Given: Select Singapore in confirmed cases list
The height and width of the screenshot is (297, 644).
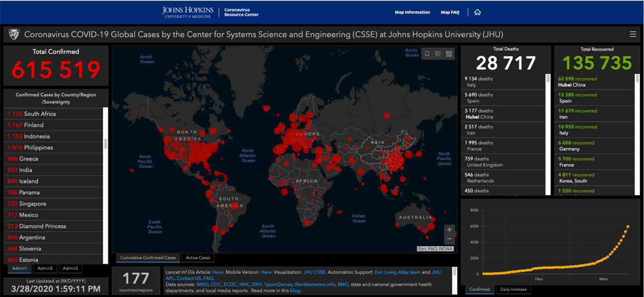Looking at the screenshot, I should pos(33,204).
